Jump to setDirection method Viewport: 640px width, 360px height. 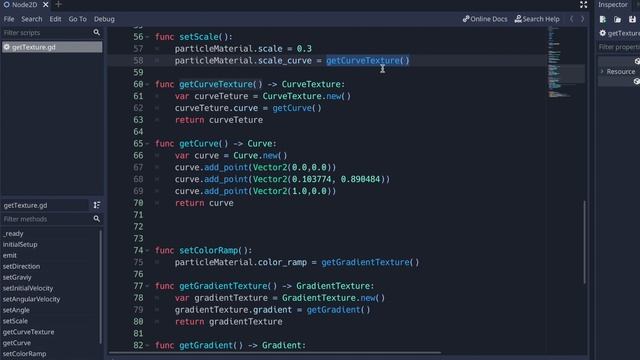(x=21, y=267)
